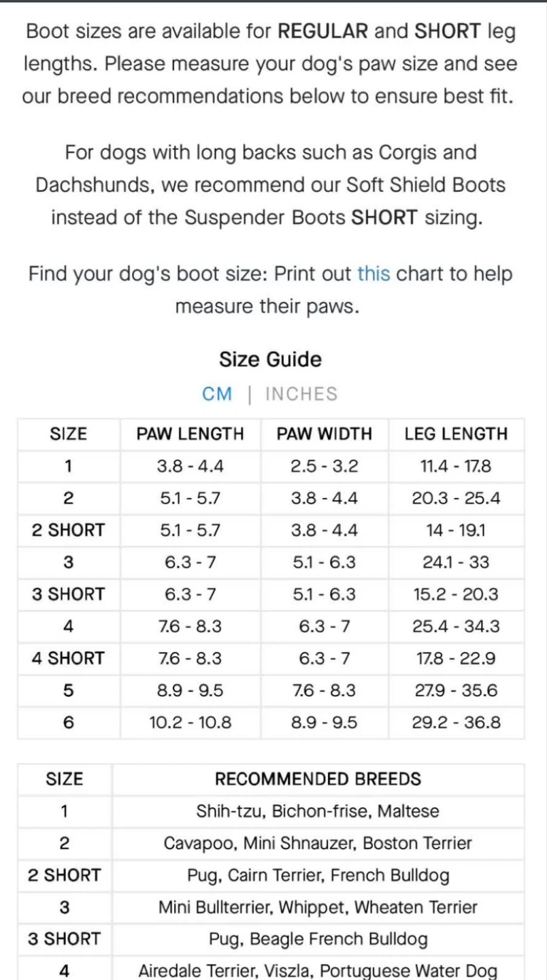
Task: Click the Pug, Cairn Terrier, French Bulldog cell
Action: tap(318, 875)
